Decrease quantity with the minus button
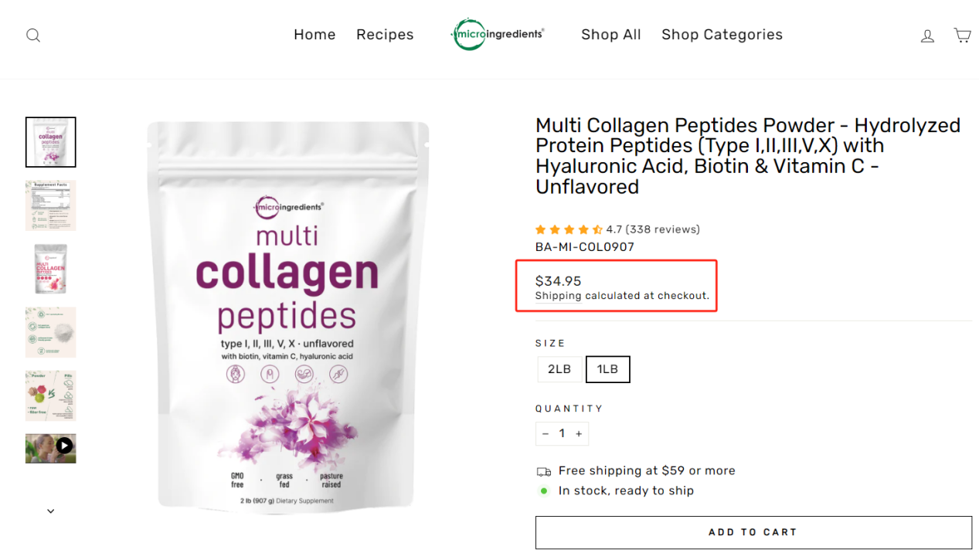This screenshot has width=979, height=560. tap(546, 434)
